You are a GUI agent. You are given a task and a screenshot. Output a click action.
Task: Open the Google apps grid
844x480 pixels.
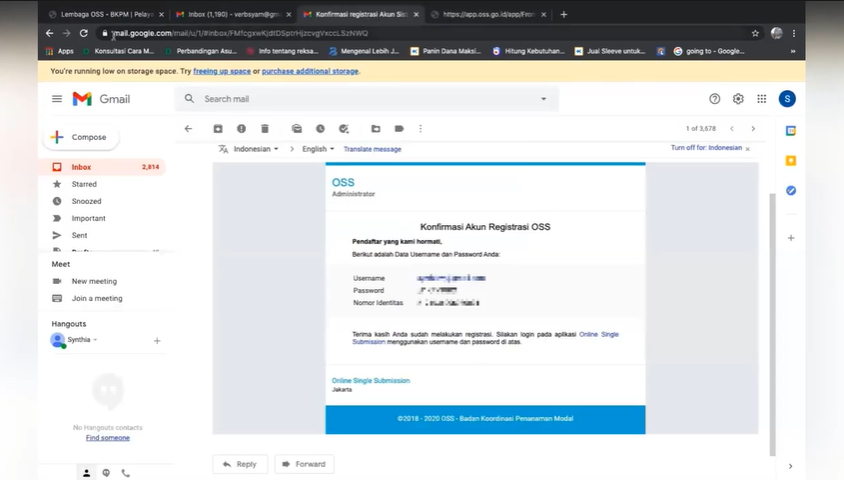click(762, 99)
